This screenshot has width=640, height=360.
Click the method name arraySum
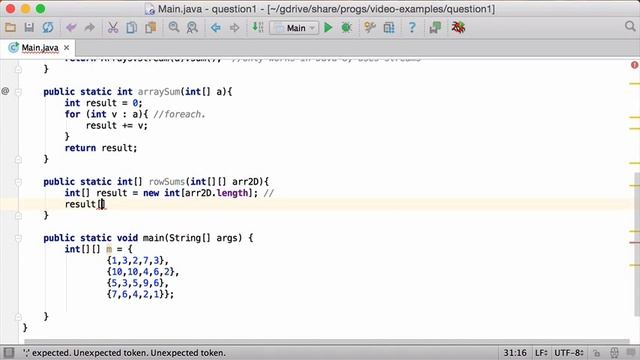pyautogui.click(x=159, y=91)
